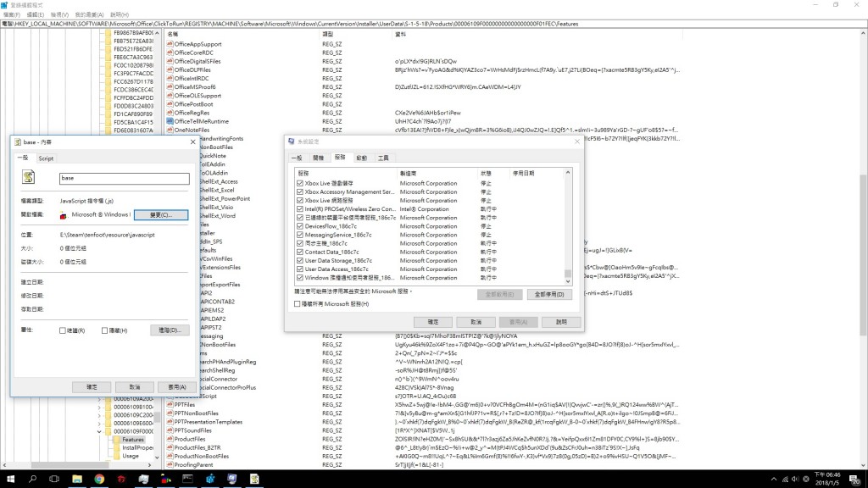Screen dimensions: 868x488
Task: Click the Apply (A) button in base properties
Action: (x=176, y=386)
